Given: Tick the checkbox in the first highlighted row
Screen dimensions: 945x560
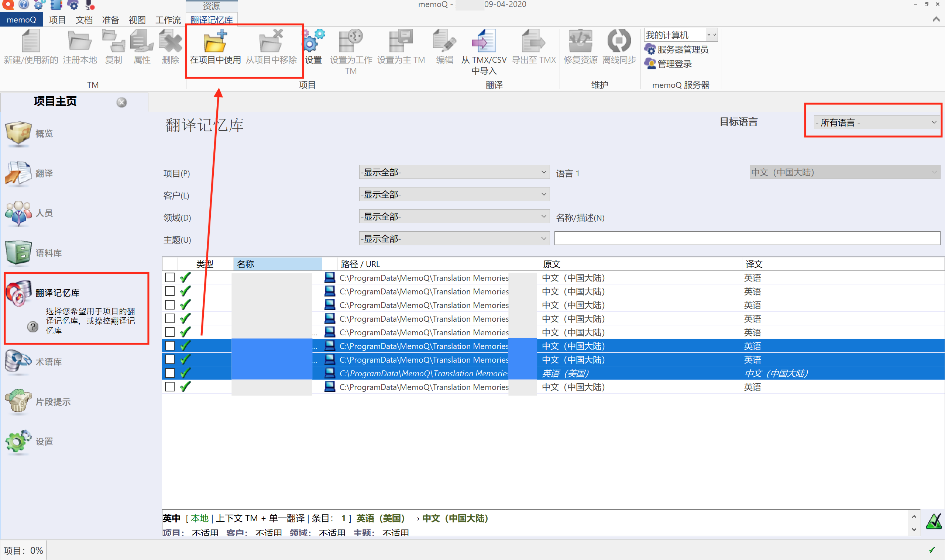Looking at the screenshot, I should 170,346.
